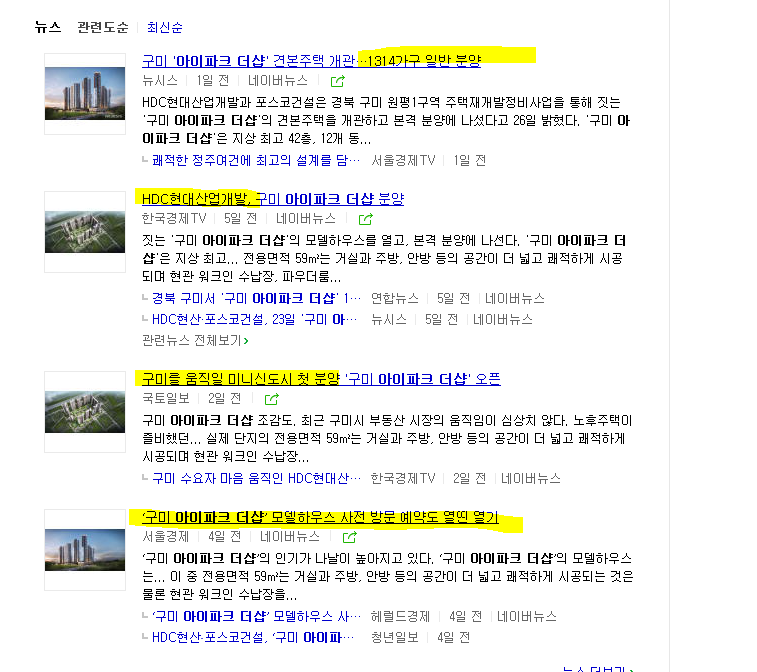Open related link 경북 구미서 '구미 아이파크 더샵'
This screenshot has height=672, width=757.
point(256,298)
